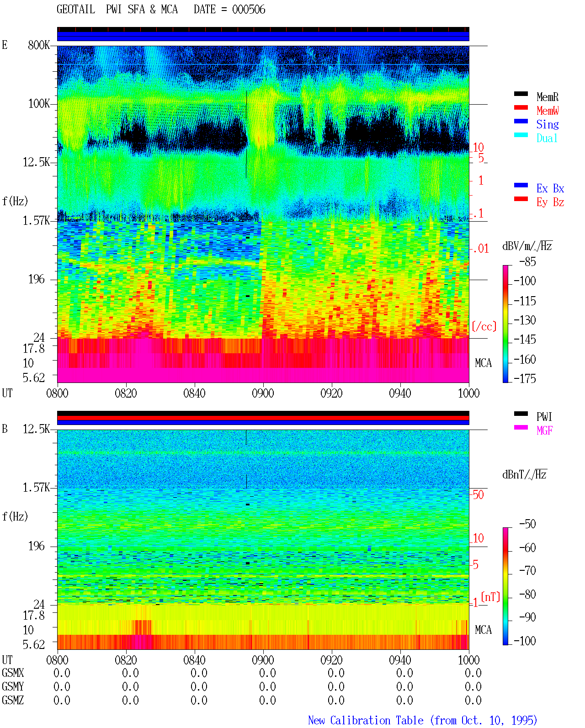Click the 196 label on E panel axis
The image size is (585, 728).
[36, 279]
